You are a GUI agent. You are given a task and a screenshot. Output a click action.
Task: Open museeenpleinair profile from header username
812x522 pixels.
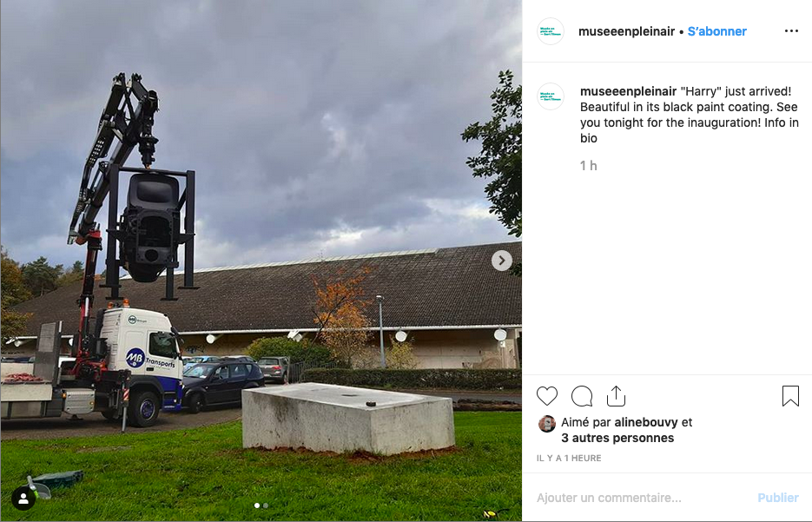(626, 31)
